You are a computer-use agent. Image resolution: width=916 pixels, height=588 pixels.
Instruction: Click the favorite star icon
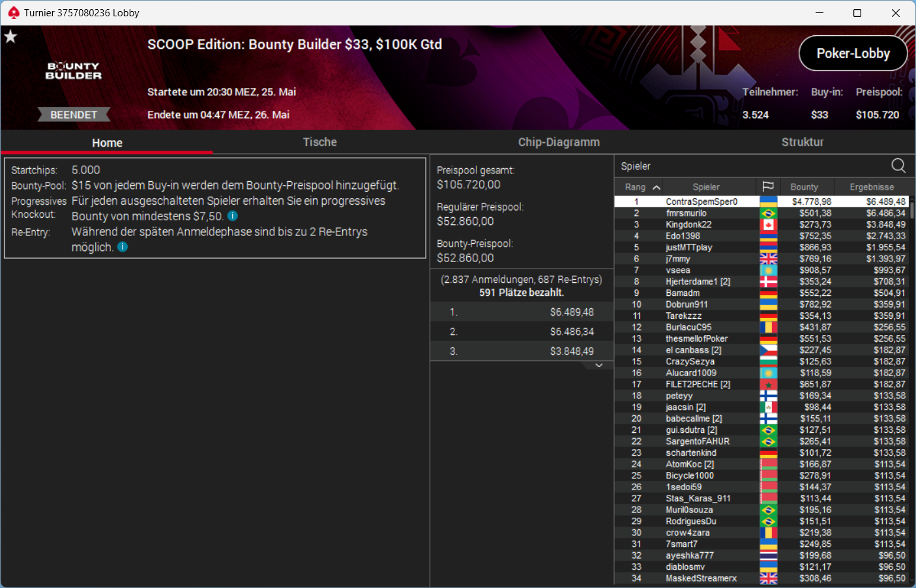(10, 37)
